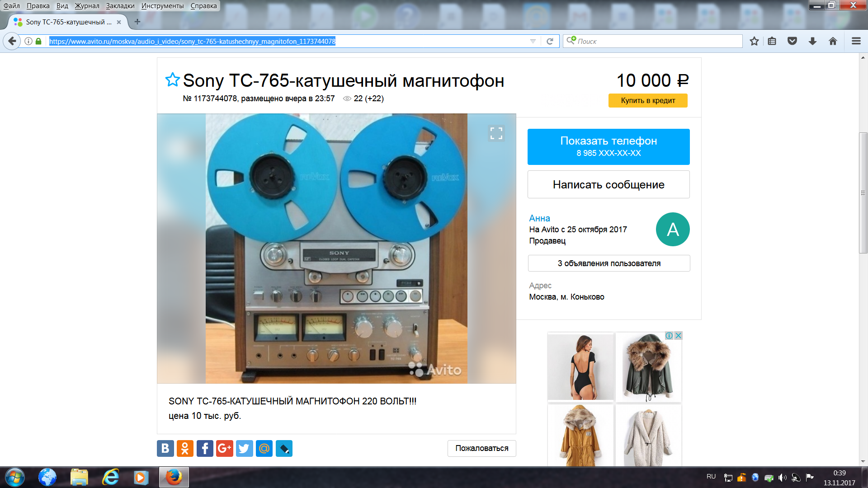Open seller Анна profile link
The height and width of the screenshot is (488, 868).
pos(539,218)
